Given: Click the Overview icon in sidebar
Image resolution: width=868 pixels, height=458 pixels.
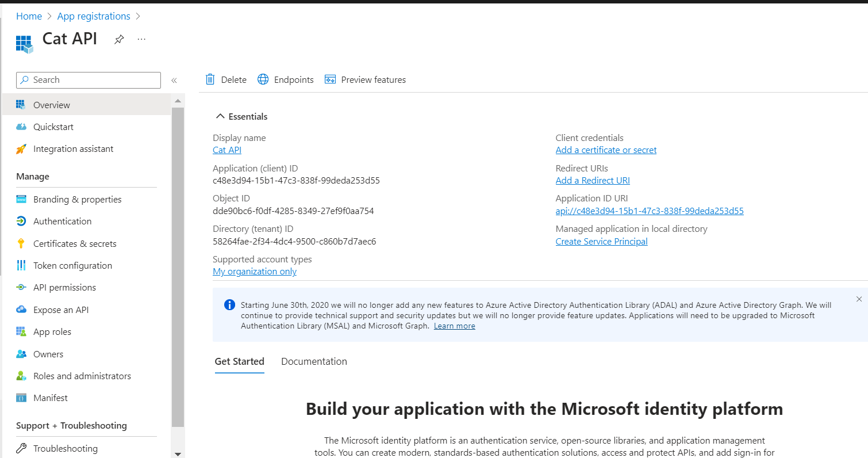Looking at the screenshot, I should click(x=21, y=105).
